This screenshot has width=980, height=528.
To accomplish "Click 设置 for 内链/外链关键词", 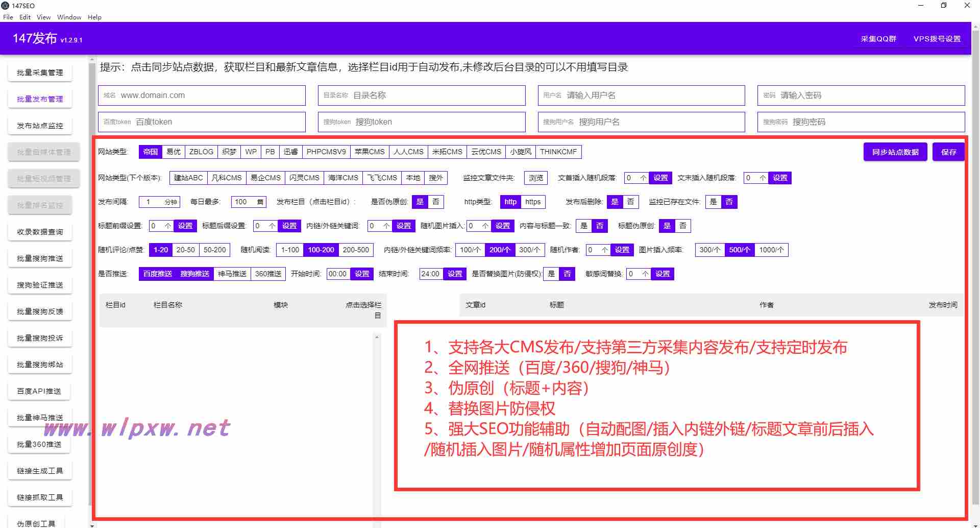I will pos(404,226).
